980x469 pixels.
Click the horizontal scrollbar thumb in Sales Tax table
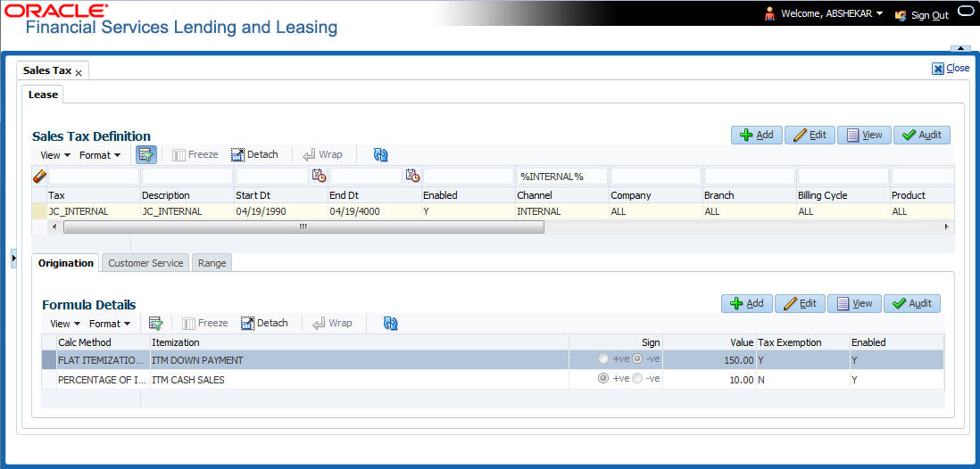coord(303,226)
